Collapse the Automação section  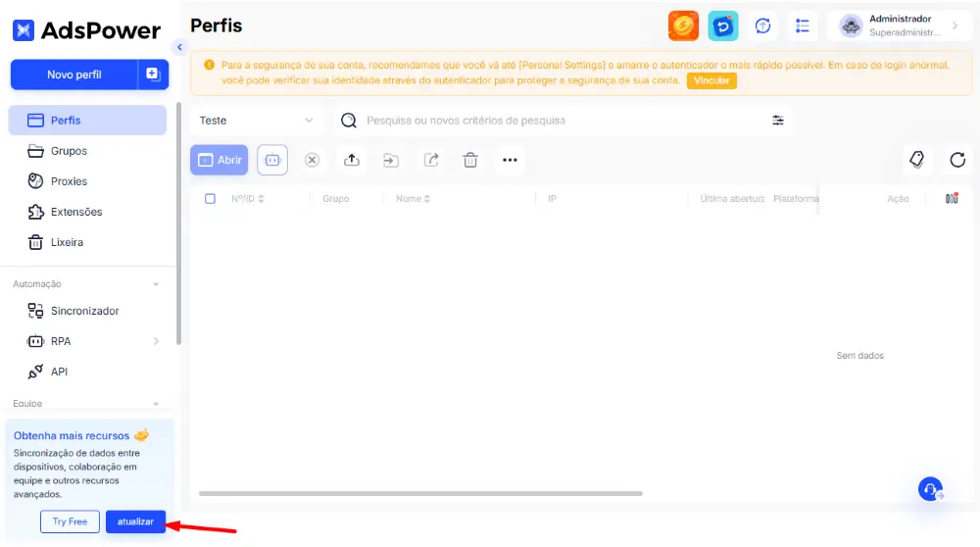tap(156, 284)
